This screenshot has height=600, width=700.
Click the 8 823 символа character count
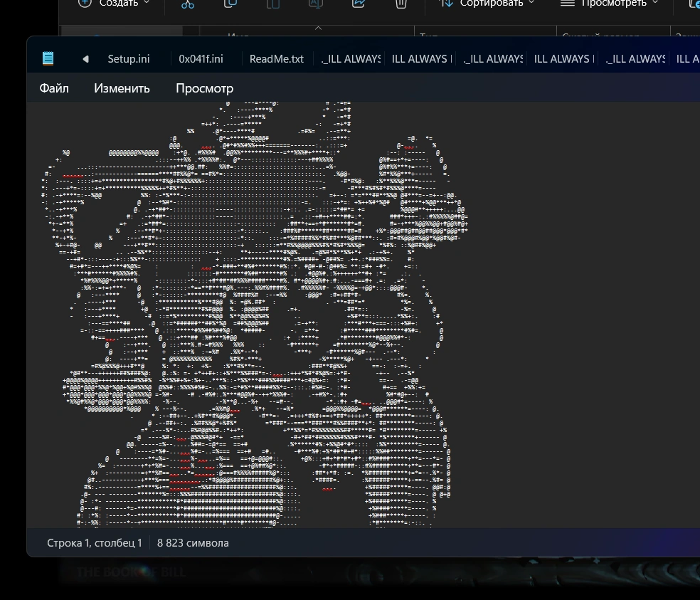[193, 543]
